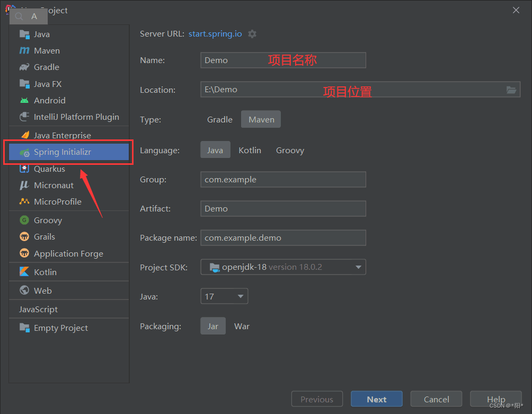Image resolution: width=532 pixels, height=414 pixels.
Task: Set language to Groovy option
Action: pyautogui.click(x=290, y=150)
